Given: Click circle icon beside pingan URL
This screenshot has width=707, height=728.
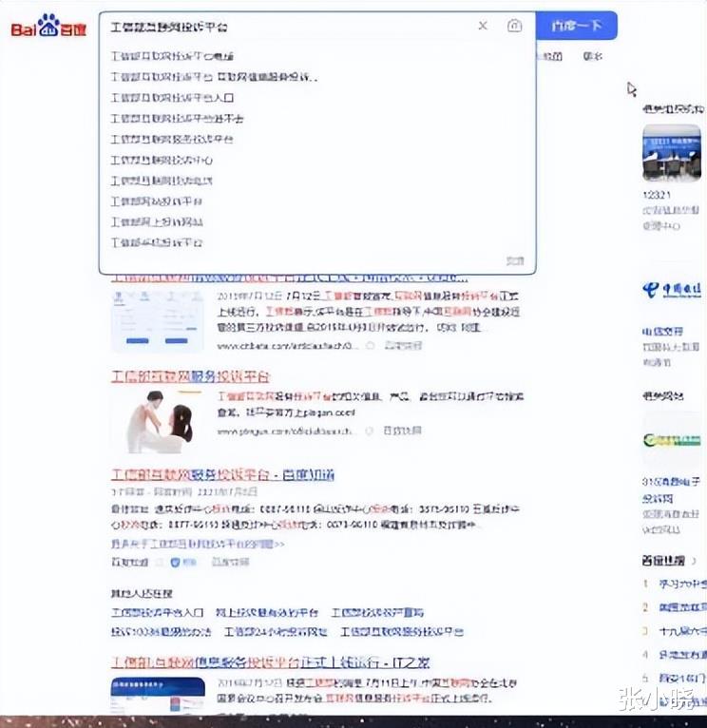Looking at the screenshot, I should pos(369,431).
